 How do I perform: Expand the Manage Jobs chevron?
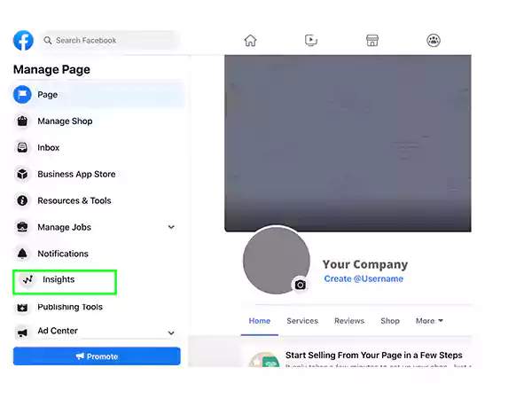(171, 227)
